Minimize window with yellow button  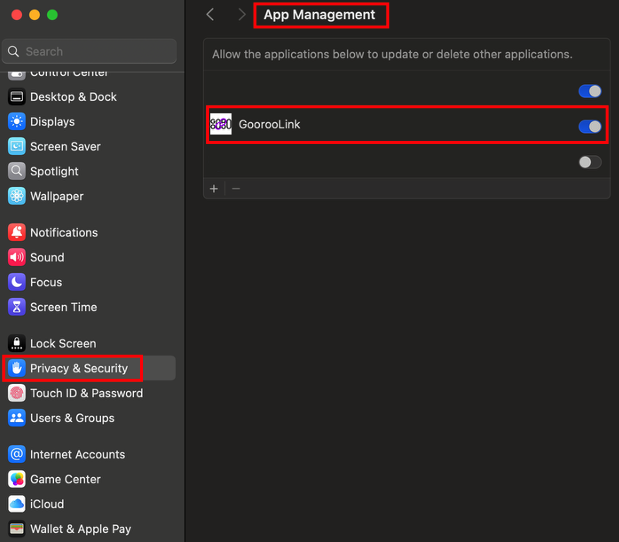pyautogui.click(x=34, y=15)
